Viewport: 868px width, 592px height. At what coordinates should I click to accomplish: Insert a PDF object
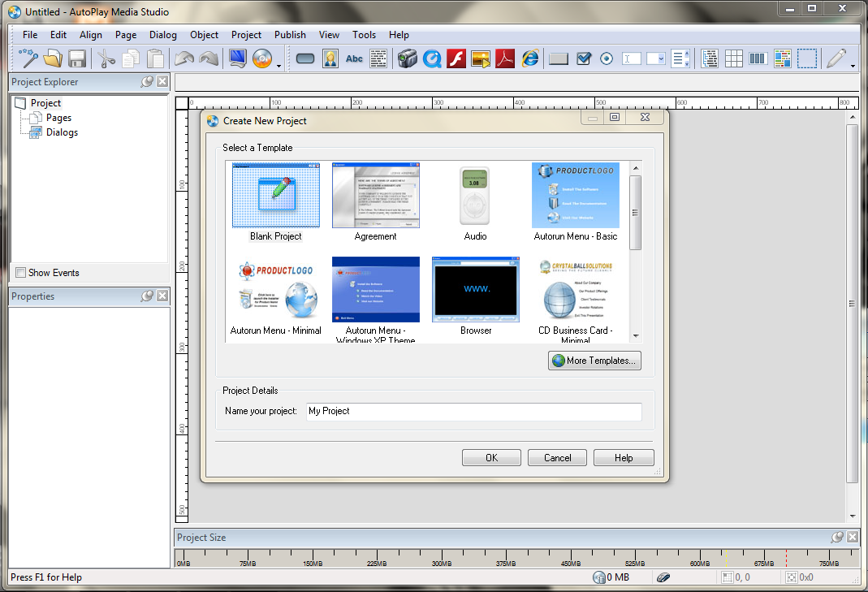pyautogui.click(x=505, y=58)
